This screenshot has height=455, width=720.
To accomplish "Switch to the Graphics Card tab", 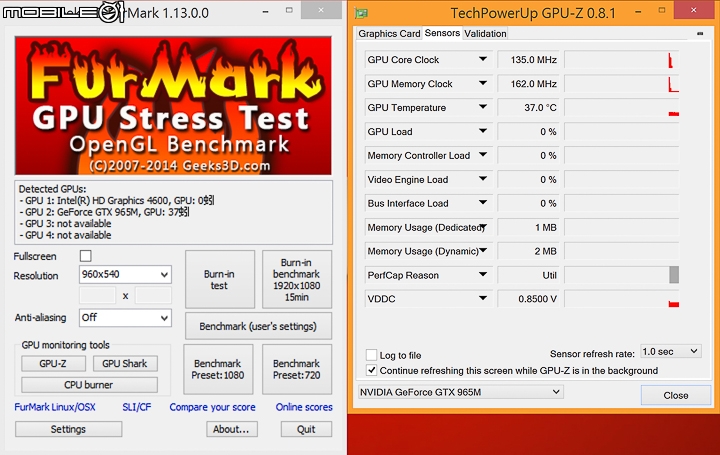I will coord(389,34).
